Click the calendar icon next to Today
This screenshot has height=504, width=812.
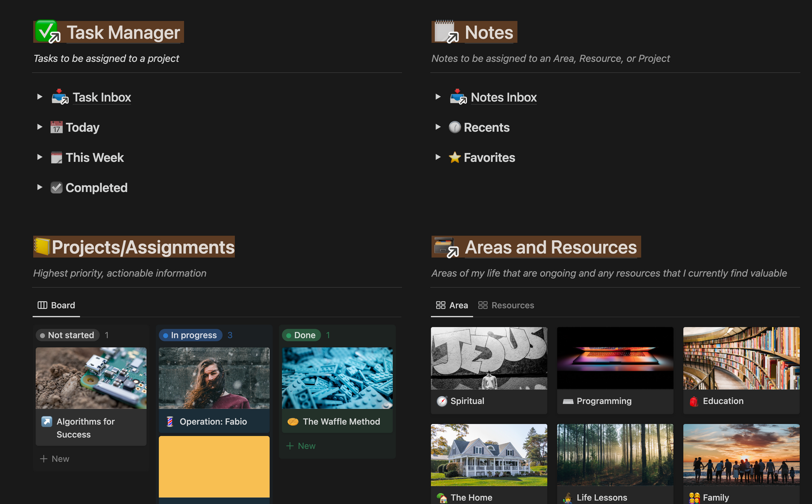pos(56,127)
